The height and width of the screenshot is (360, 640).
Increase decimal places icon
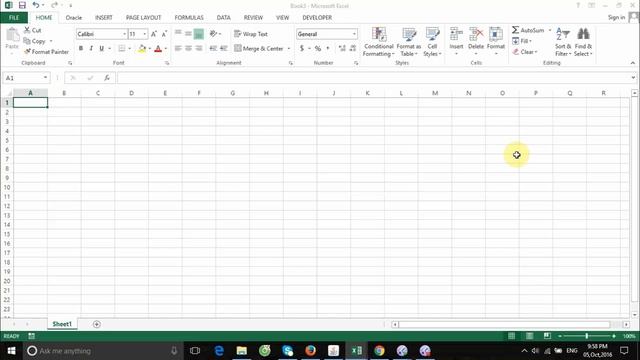[x=342, y=49]
